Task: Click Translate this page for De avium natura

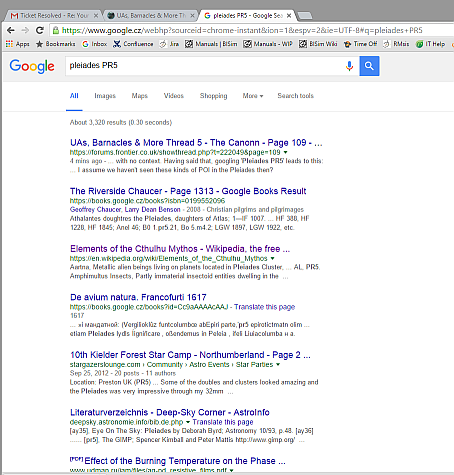Action: tap(264, 307)
